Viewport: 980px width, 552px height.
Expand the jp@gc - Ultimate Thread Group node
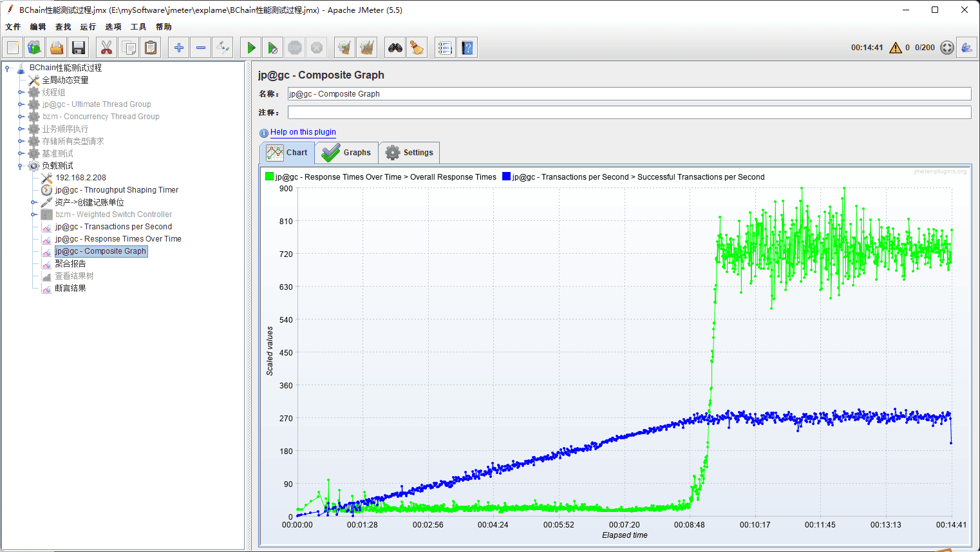point(21,104)
